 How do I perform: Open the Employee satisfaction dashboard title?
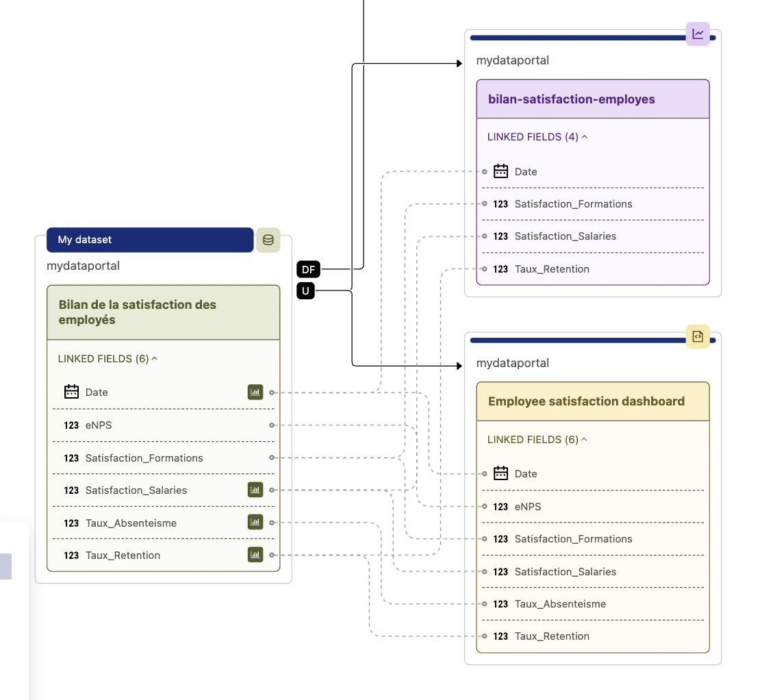click(586, 401)
